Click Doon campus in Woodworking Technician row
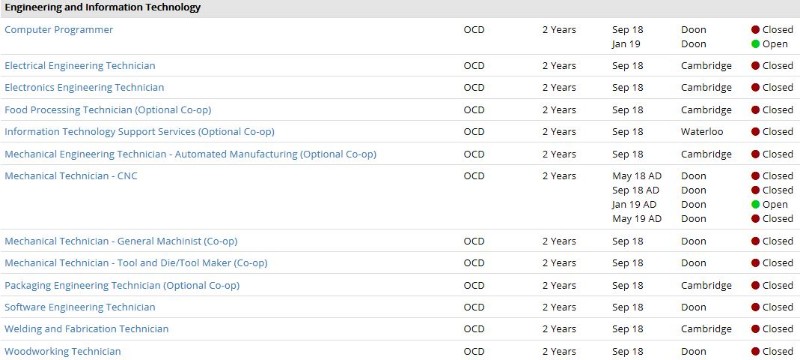Viewport: 800px width, 360px height. coord(694,351)
